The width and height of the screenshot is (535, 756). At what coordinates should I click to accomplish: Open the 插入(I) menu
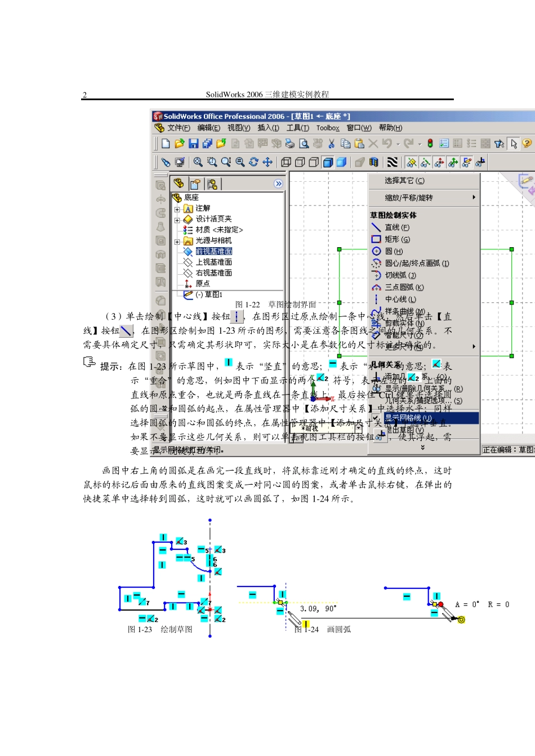268,128
